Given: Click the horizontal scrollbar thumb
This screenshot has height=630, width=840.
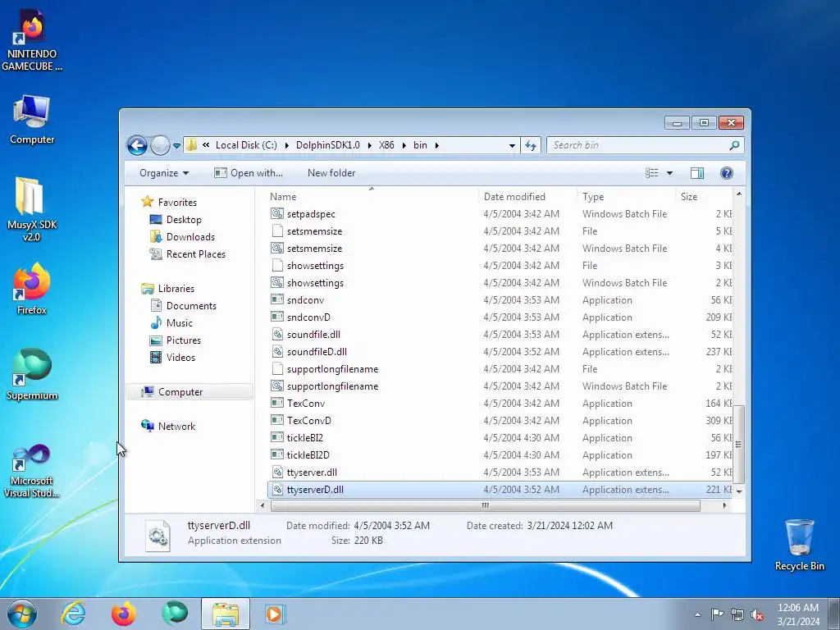Looking at the screenshot, I should tap(486, 505).
